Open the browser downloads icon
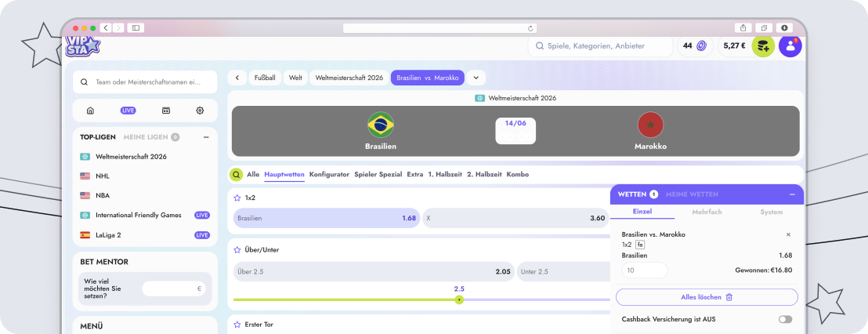This screenshot has height=334, width=868. [x=784, y=27]
